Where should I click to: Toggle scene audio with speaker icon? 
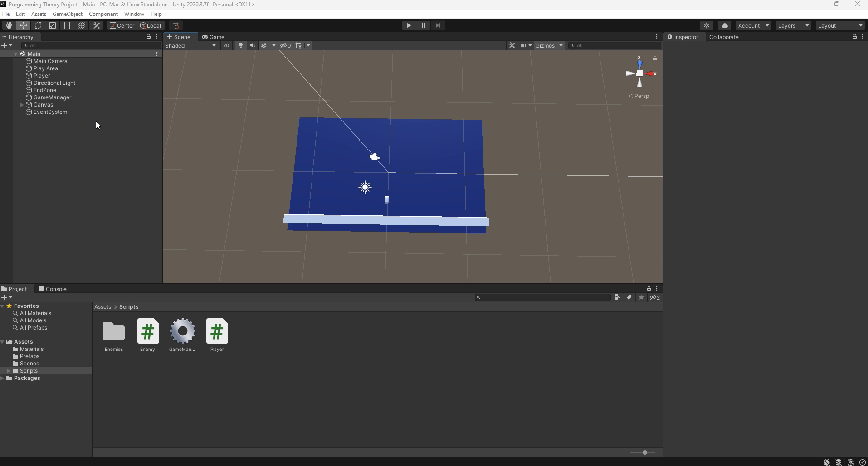tap(253, 45)
